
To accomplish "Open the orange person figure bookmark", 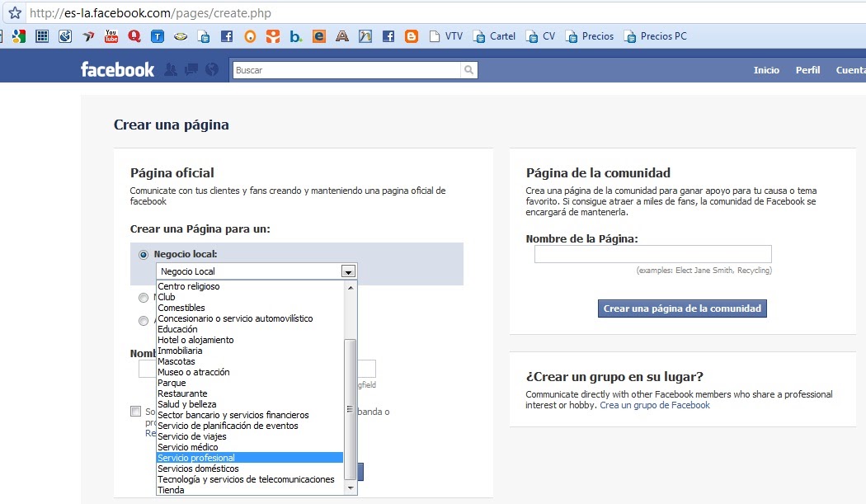I will click(x=273, y=36).
